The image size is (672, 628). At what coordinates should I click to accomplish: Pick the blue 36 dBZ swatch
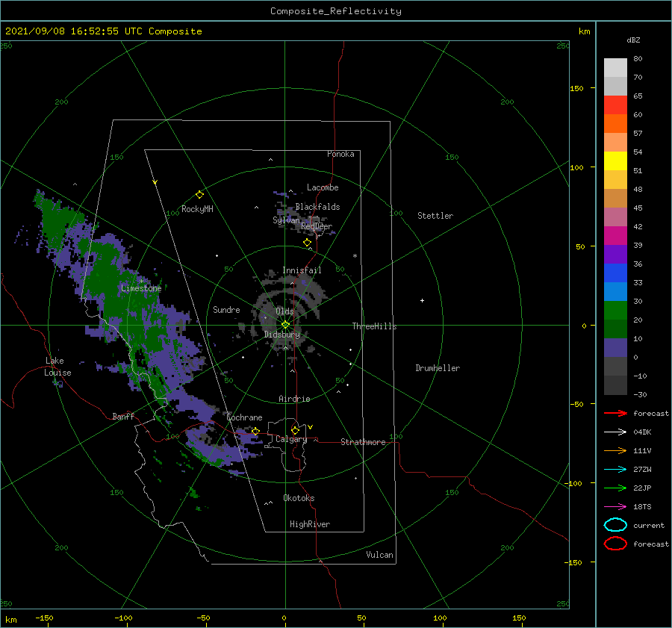pos(615,273)
